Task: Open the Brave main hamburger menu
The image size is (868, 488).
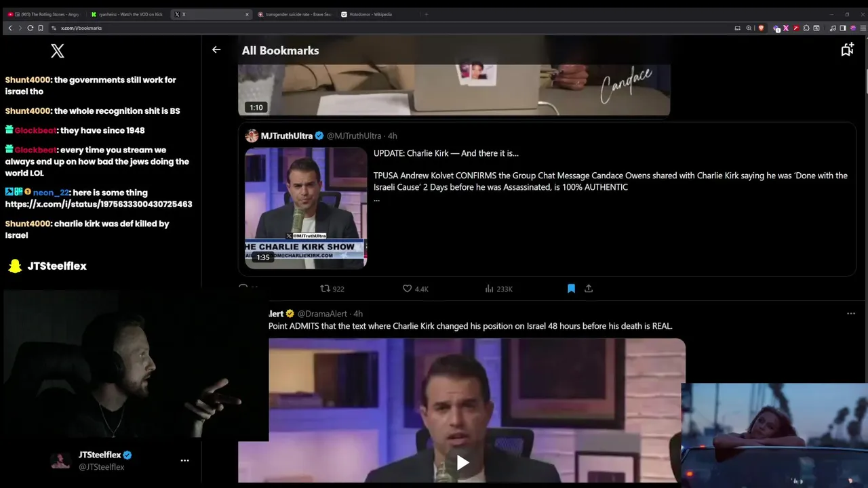Action: (863, 28)
